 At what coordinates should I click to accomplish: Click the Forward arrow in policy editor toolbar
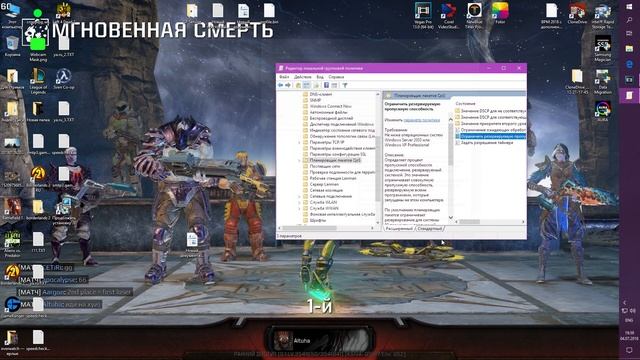[x=288, y=85]
